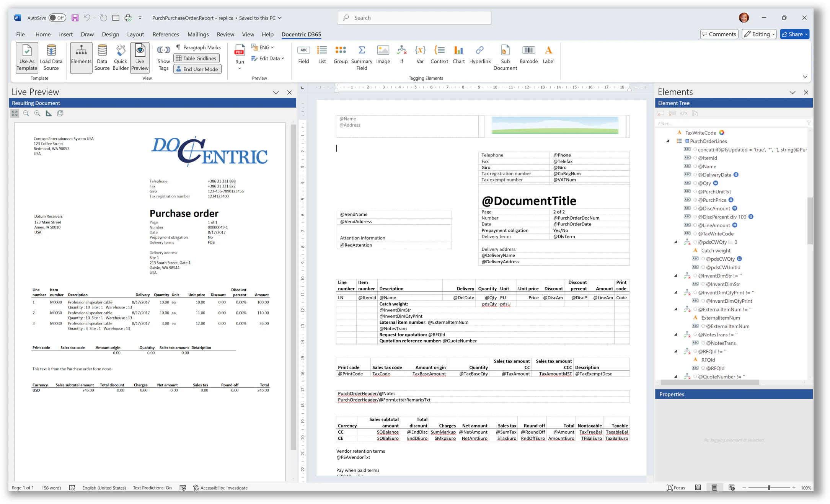
Task: Toggle Table Gridlines visibility
Action: 196,58
